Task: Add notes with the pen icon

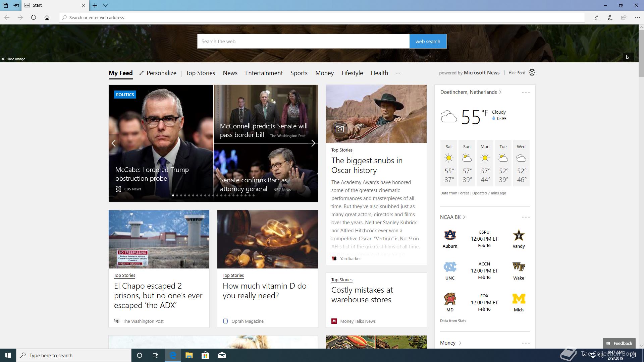Action: (x=610, y=17)
